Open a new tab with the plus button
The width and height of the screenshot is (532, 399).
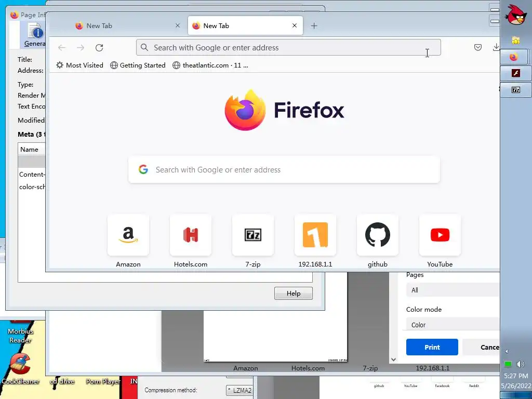314,26
